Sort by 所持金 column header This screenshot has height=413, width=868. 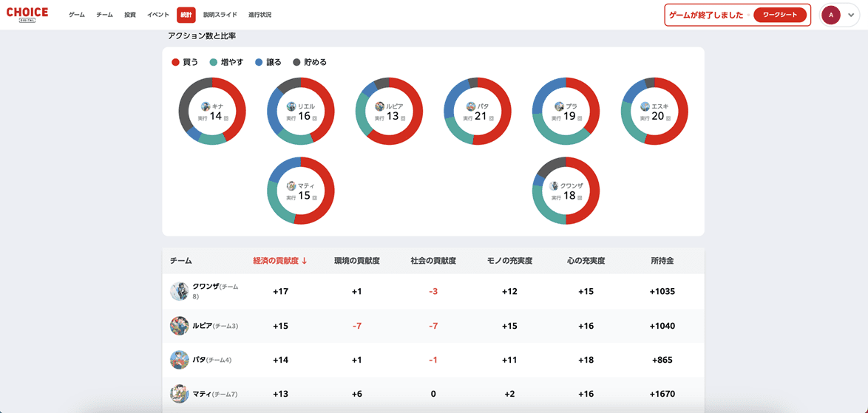point(662,261)
